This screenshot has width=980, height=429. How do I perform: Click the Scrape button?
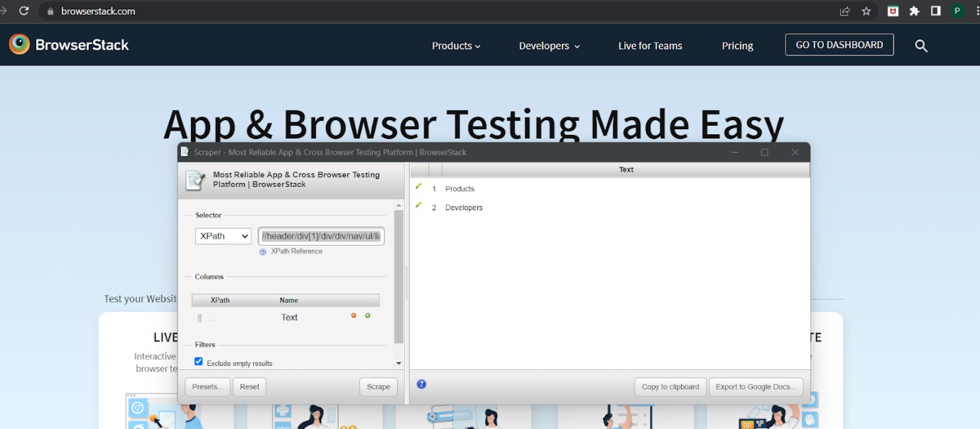click(x=379, y=387)
